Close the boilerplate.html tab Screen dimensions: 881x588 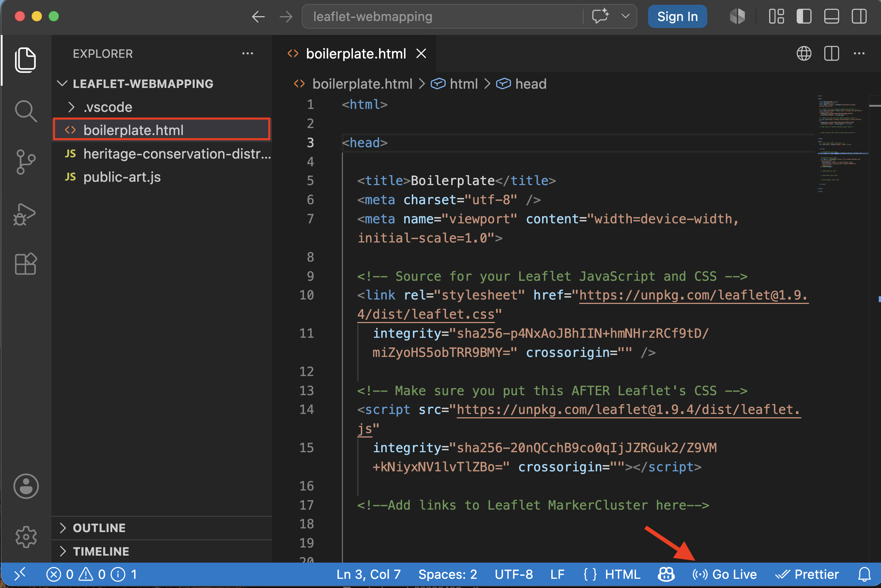coord(421,54)
